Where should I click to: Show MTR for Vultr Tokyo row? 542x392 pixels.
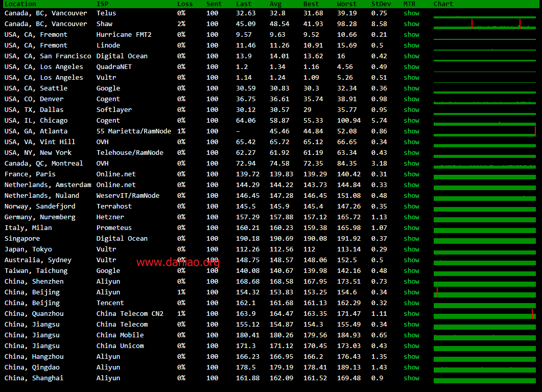411,249
